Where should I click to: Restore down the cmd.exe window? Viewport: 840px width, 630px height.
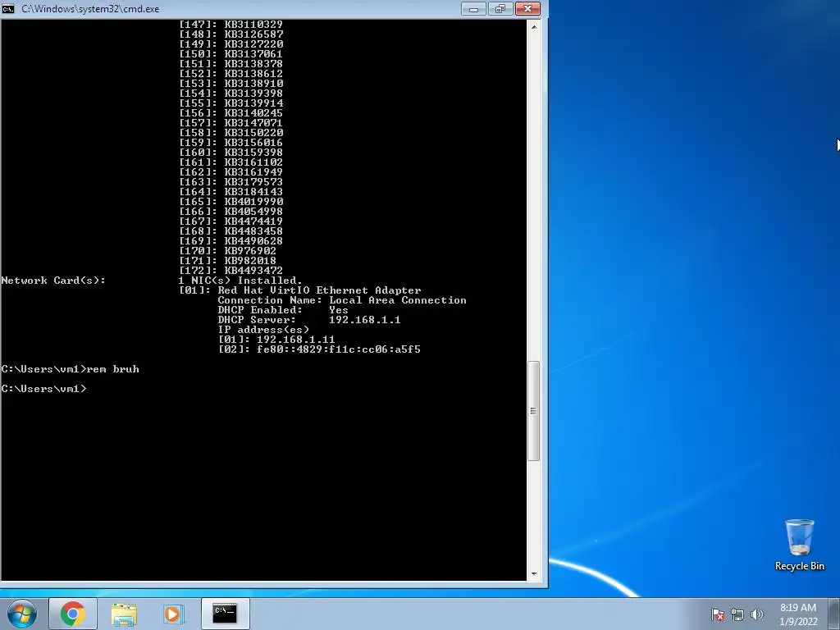coord(500,8)
